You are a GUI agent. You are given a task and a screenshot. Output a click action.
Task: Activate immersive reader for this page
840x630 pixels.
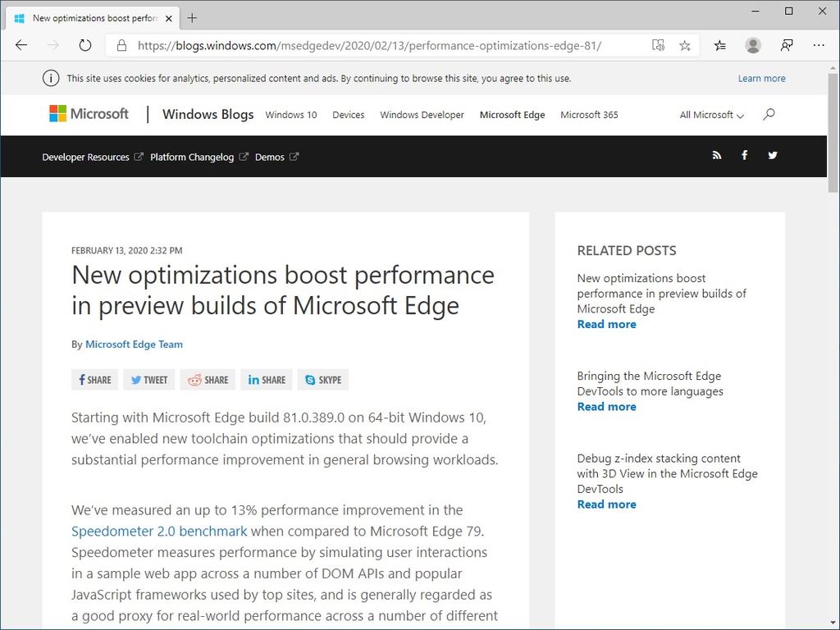coord(658,45)
